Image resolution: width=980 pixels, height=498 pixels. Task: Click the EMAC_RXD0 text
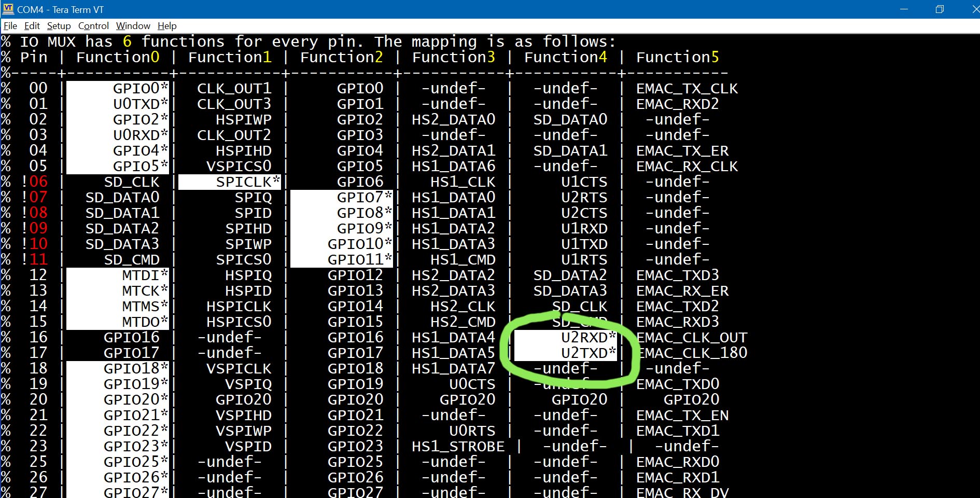pos(678,462)
